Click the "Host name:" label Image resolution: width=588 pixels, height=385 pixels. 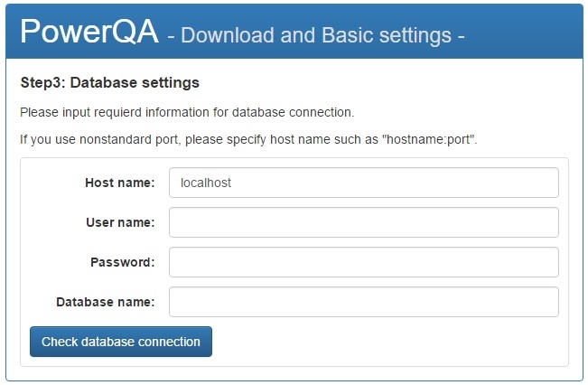(120, 183)
